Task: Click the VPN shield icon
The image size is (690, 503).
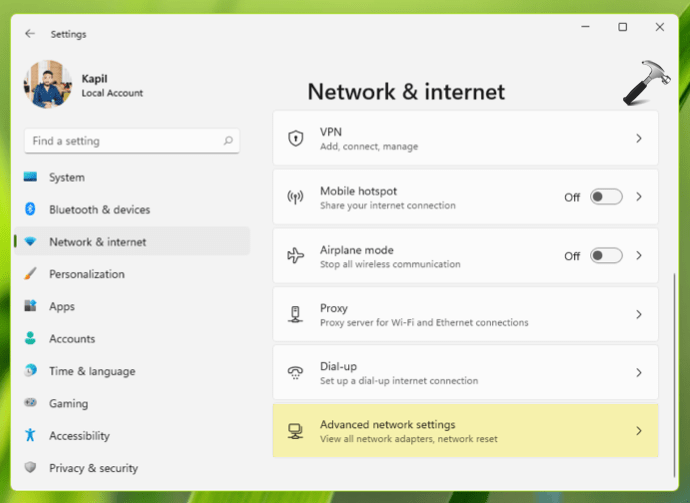Action: 296,138
